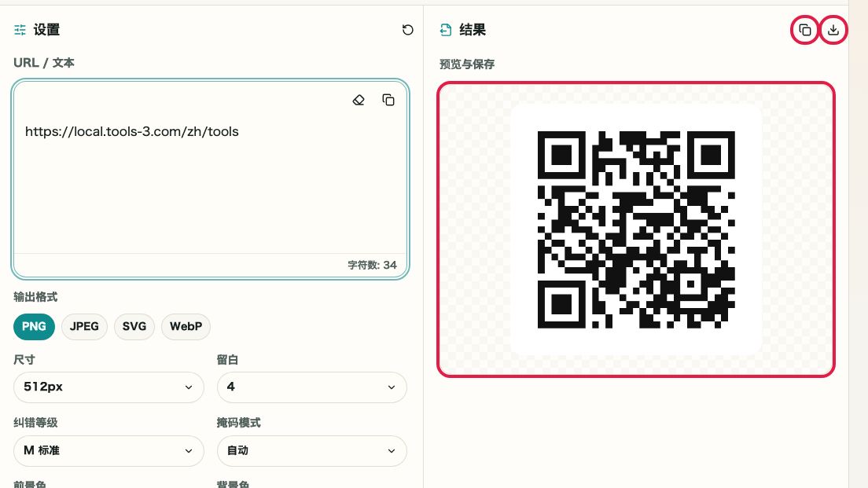Copy the URL text in input box
The width and height of the screenshot is (868, 488).
(388, 100)
